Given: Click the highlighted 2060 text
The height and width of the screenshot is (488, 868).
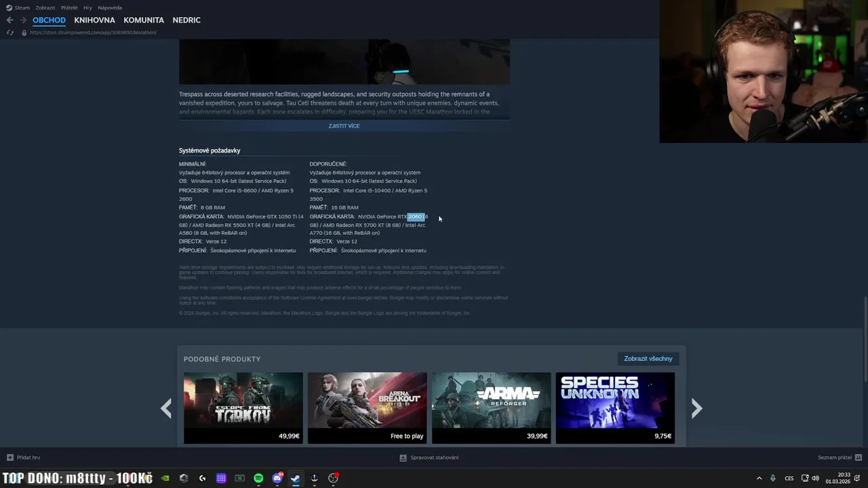Looking at the screenshot, I should pyautogui.click(x=415, y=217).
